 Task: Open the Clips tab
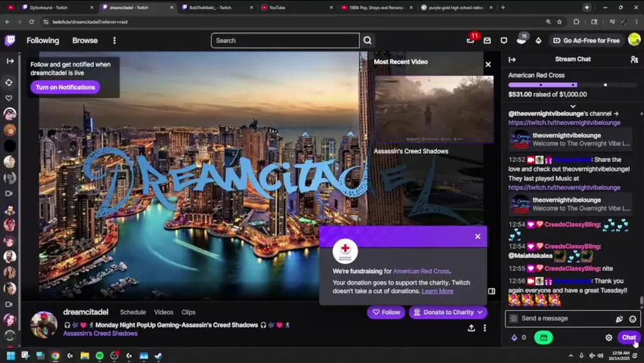click(x=188, y=312)
